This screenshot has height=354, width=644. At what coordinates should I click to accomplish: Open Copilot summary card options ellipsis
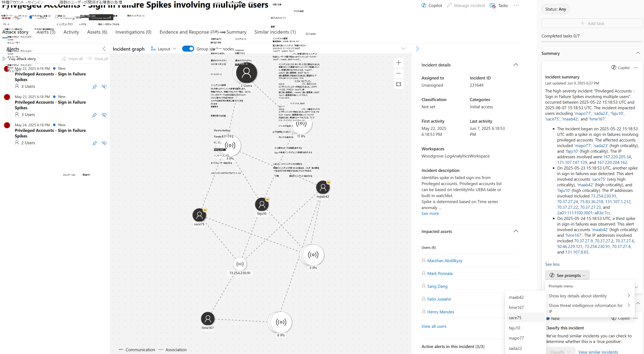(635, 68)
